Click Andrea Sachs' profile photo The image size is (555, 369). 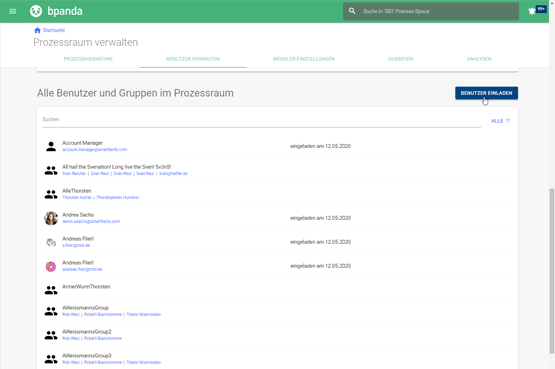coord(51,218)
